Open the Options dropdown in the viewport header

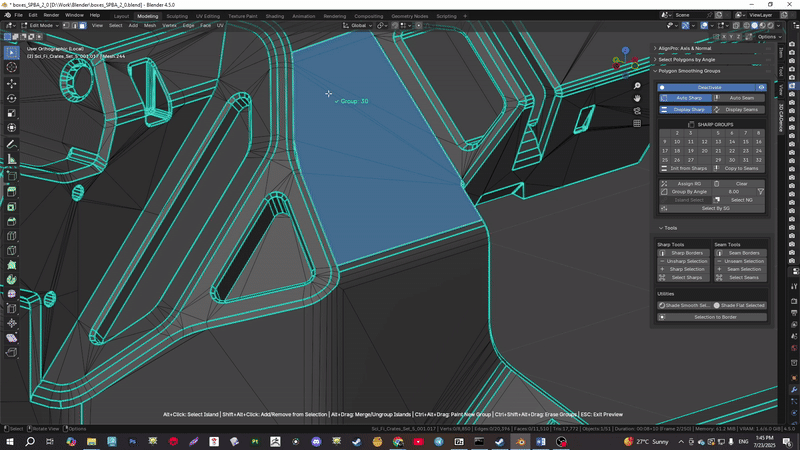[769, 37]
